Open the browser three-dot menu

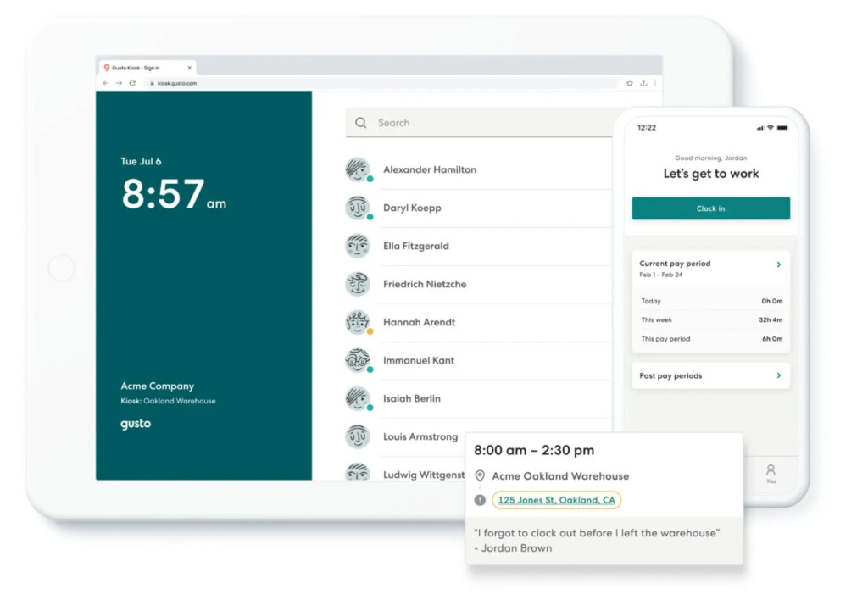655,83
